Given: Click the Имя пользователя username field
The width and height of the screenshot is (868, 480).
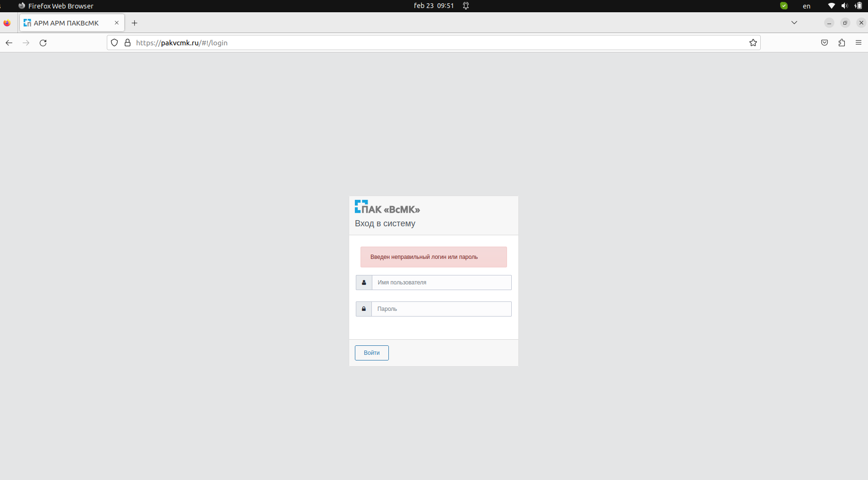Looking at the screenshot, I should click(x=441, y=283).
